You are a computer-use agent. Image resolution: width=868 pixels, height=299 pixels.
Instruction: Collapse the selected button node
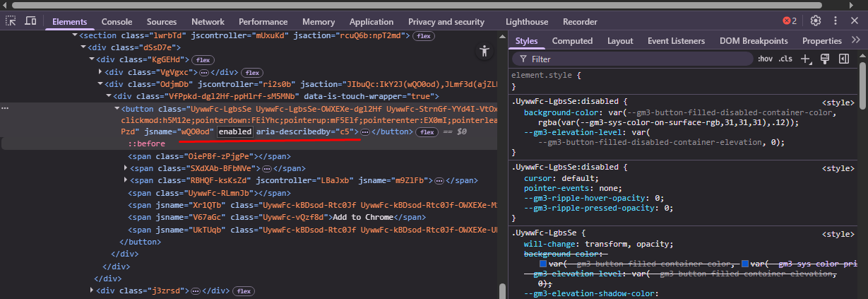point(117,108)
